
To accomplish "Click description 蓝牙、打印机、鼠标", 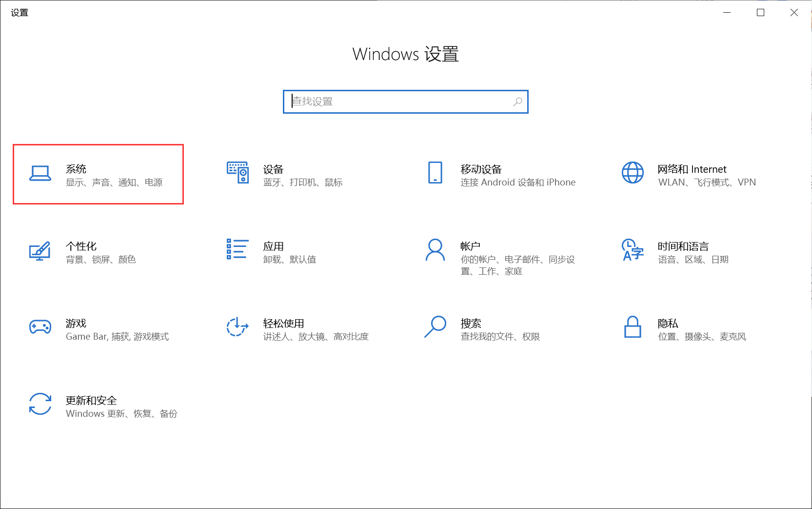I will point(303,183).
